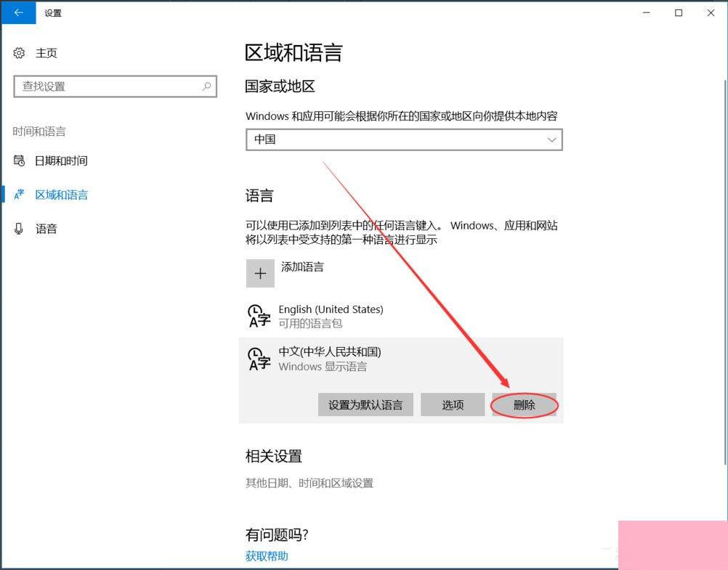This screenshot has height=570, width=728.
Task: Focus the 查找设置 search field
Action: click(x=115, y=86)
